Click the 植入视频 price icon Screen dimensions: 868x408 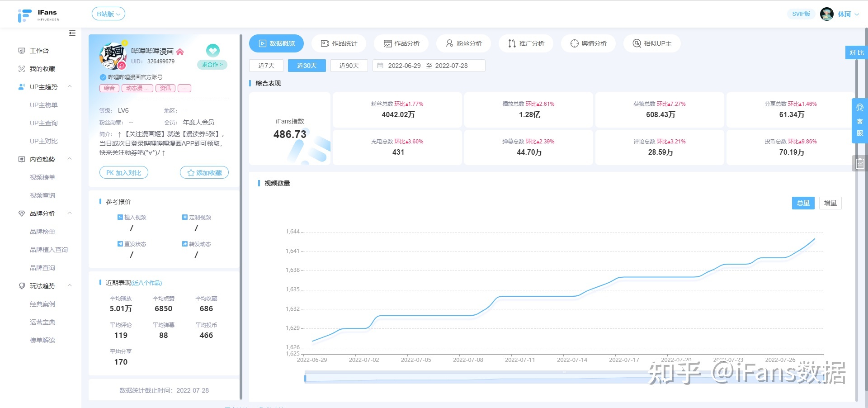(x=120, y=217)
